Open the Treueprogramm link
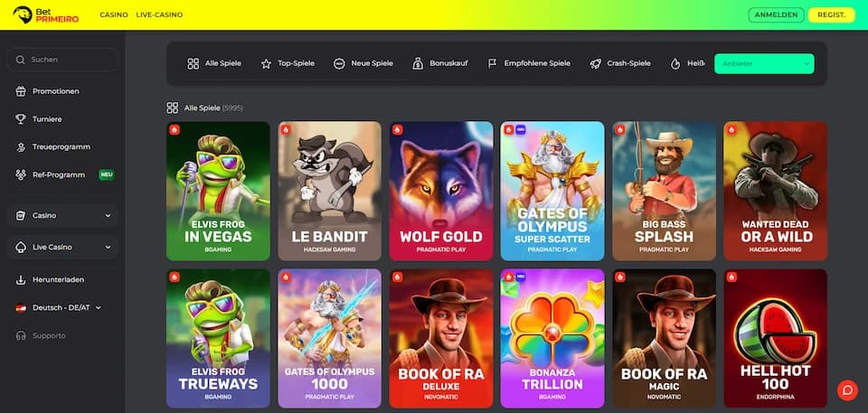This screenshot has height=413, width=868. click(61, 146)
